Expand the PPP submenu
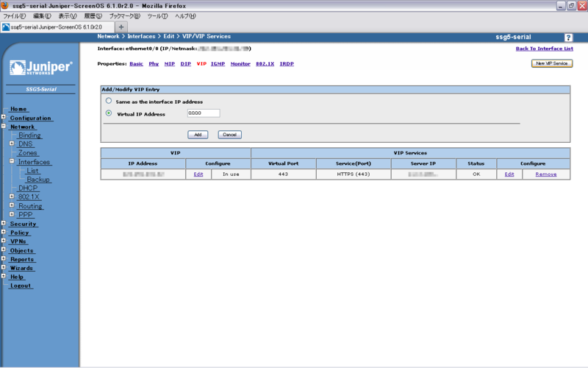Image resolution: width=588 pixels, height=368 pixels. 12,214
